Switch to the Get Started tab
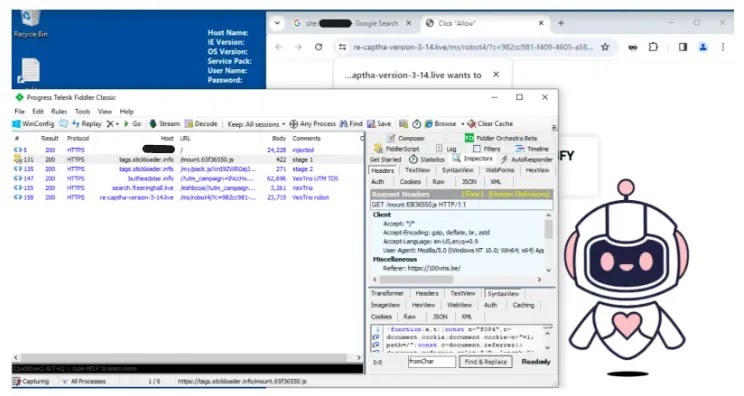 coord(385,160)
